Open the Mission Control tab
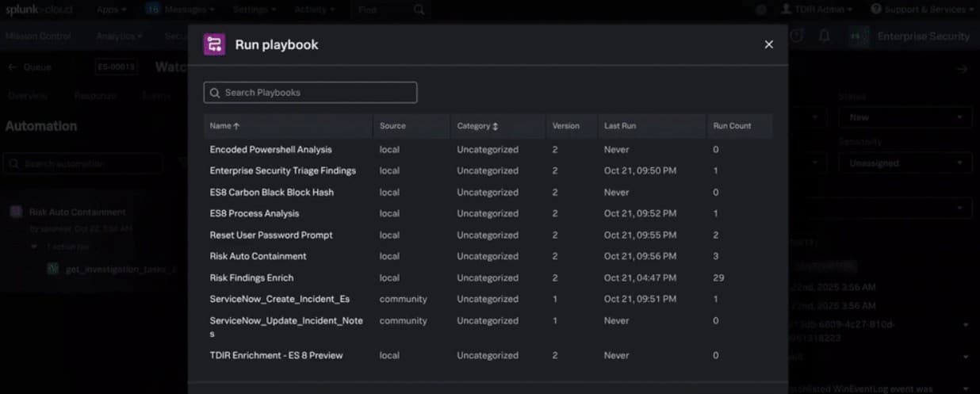 38,36
